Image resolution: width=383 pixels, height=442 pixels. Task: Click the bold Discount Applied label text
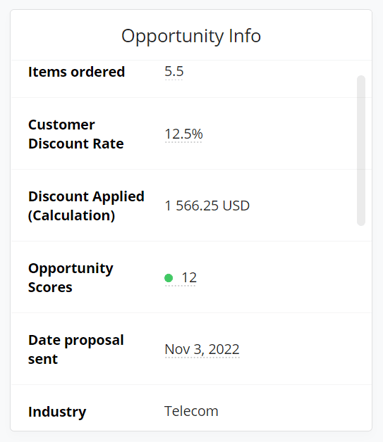click(x=86, y=196)
